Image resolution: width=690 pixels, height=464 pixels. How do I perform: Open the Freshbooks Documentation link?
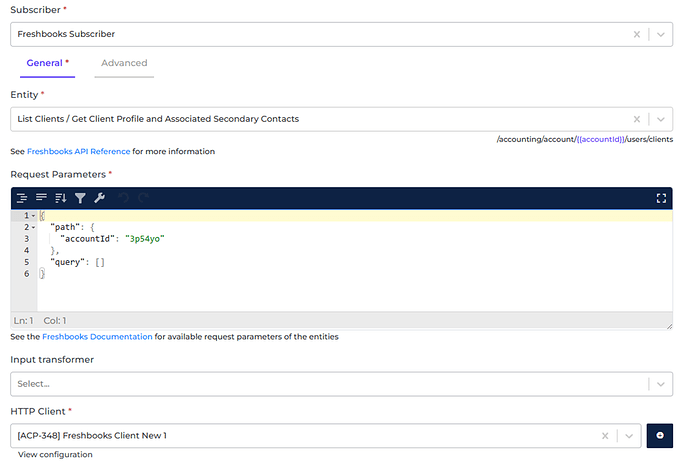pos(97,337)
